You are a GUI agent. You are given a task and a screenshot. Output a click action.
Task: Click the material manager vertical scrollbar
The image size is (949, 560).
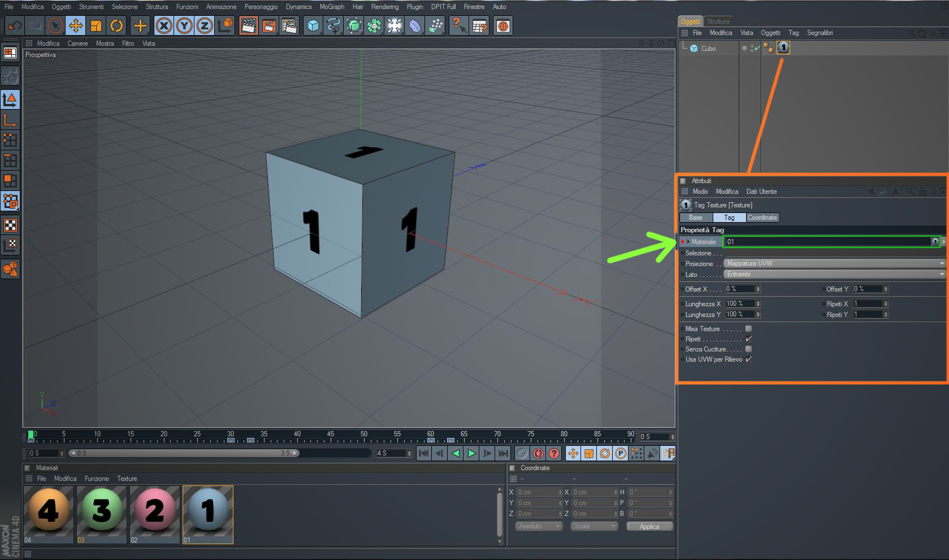coord(499,515)
